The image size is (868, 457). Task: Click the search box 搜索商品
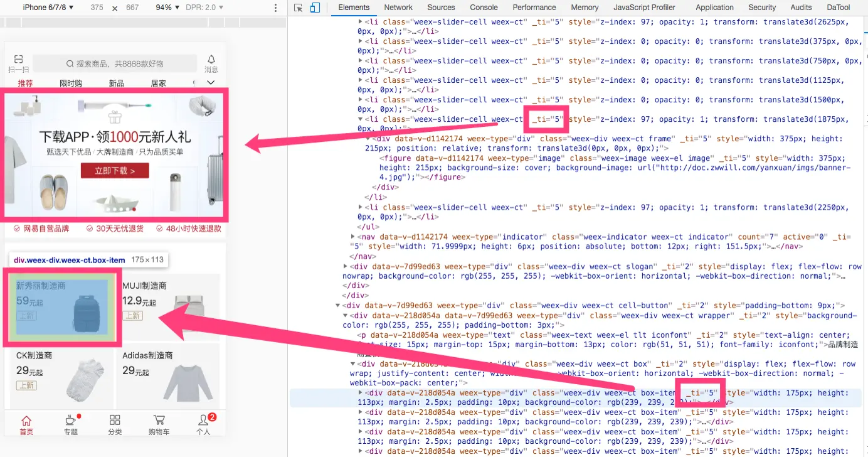click(x=115, y=63)
